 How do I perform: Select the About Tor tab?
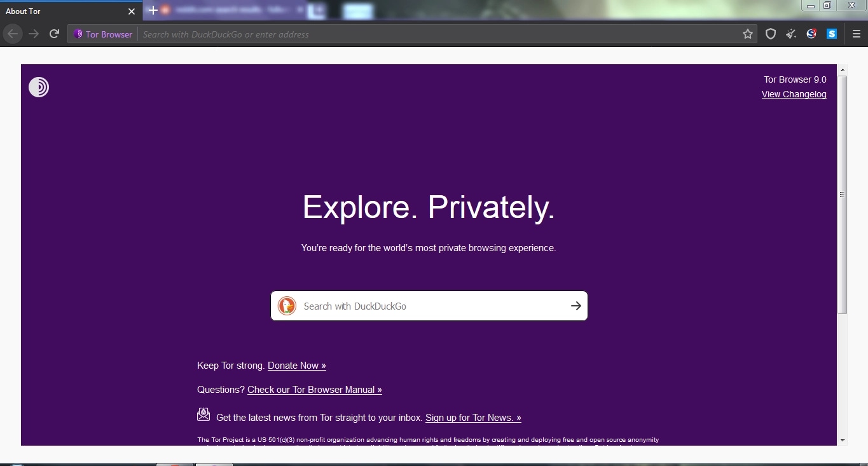click(x=71, y=11)
